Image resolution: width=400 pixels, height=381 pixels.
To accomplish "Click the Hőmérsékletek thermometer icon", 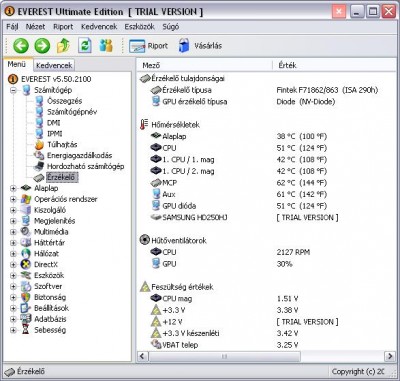I will click(144, 124).
